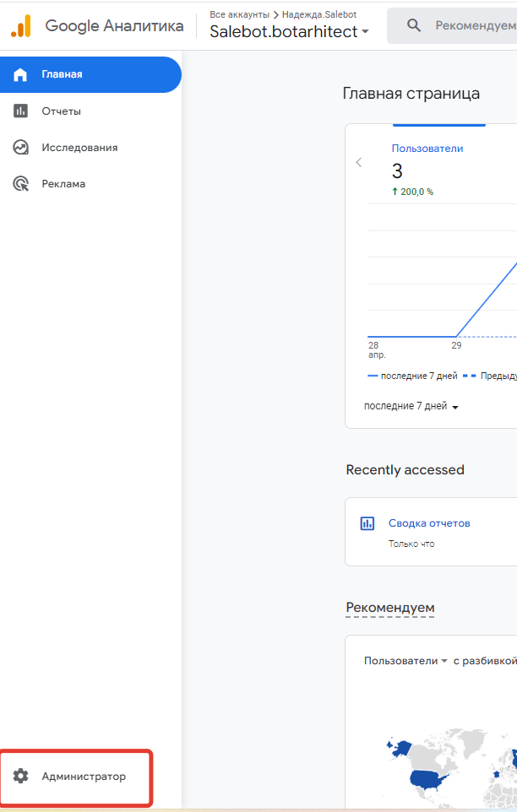This screenshot has width=517, height=812.
Task: Click the left chevron on metrics card
Action: pyautogui.click(x=359, y=162)
